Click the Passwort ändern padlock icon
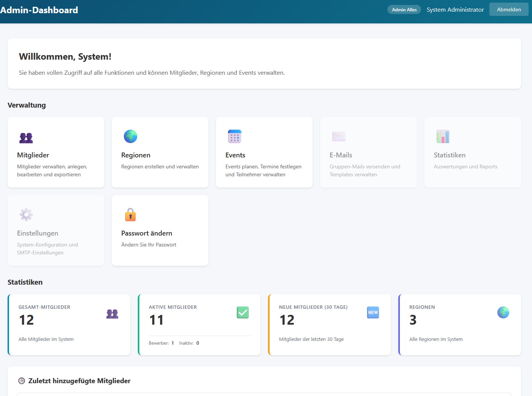The height and width of the screenshot is (396, 532). 131,214
